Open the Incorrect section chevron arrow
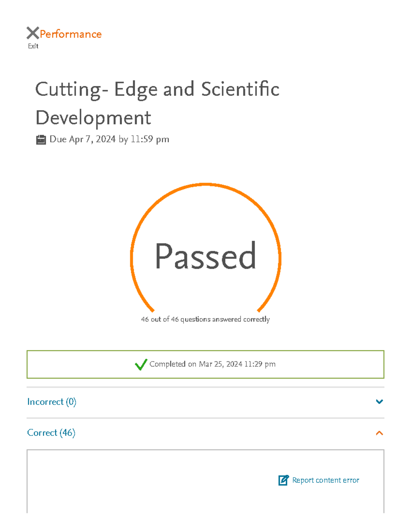This screenshot has width=411, height=532. (x=379, y=401)
